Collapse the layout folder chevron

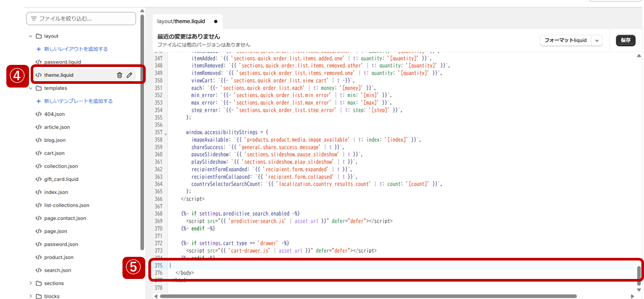pos(31,36)
